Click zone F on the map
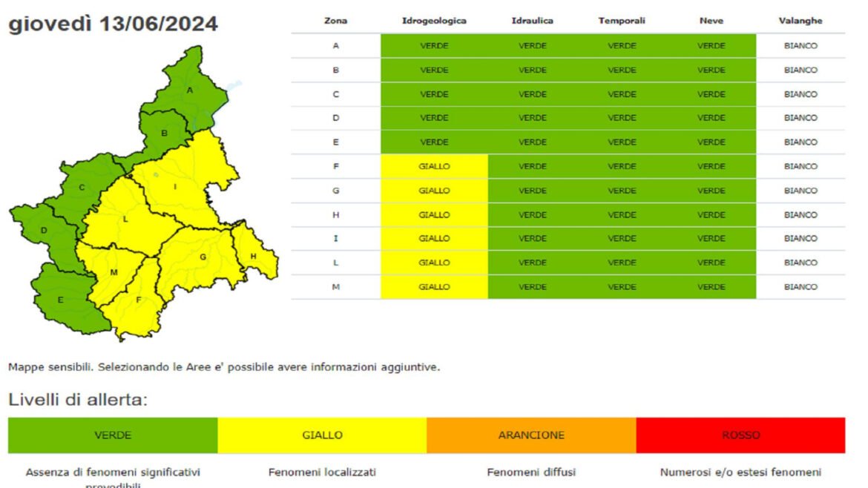Image resolution: width=868 pixels, height=488 pixels. pyautogui.click(x=137, y=300)
